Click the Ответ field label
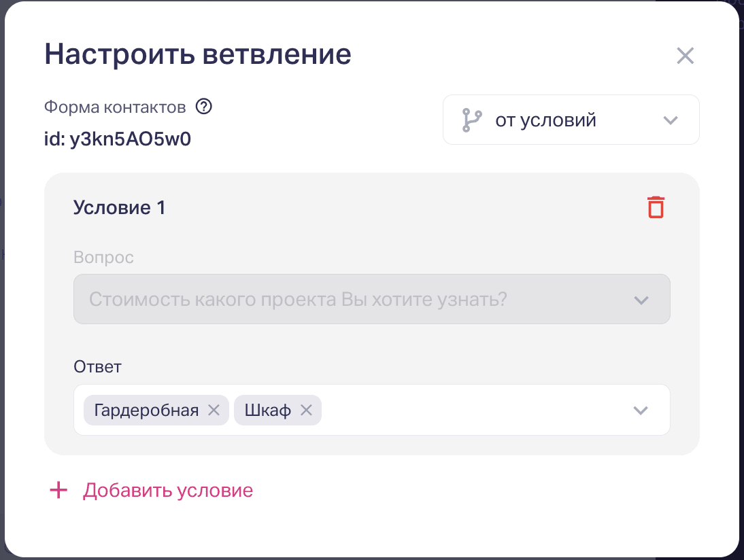Screen dimensions: 744x560 tap(97, 367)
